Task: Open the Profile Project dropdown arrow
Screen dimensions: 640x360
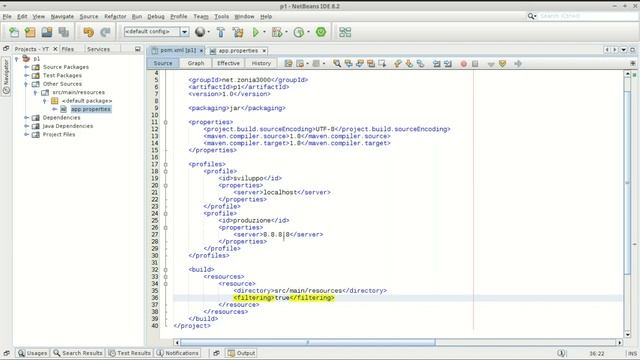Action: [x=308, y=32]
